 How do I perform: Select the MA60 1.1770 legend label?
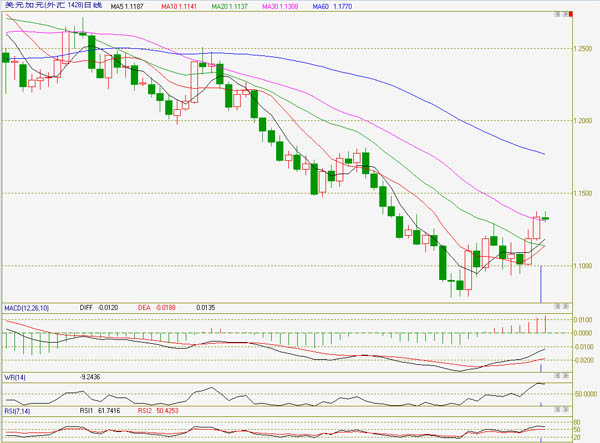click(332, 7)
